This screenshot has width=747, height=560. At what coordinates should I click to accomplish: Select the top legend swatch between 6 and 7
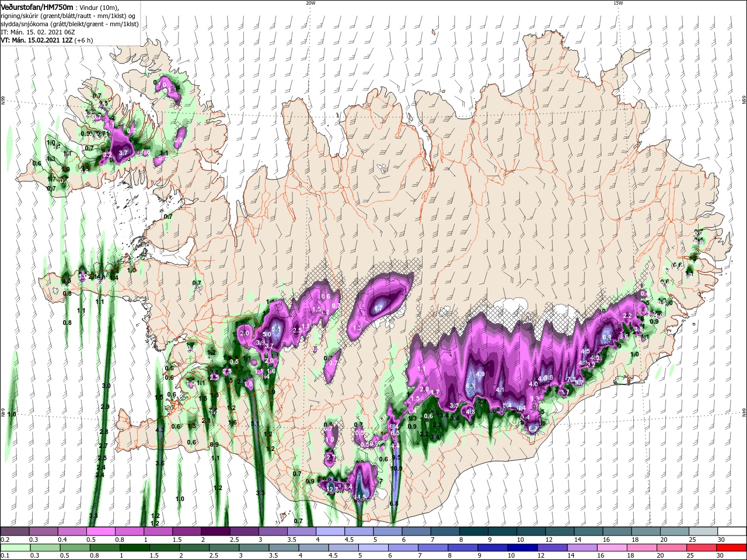417,531
